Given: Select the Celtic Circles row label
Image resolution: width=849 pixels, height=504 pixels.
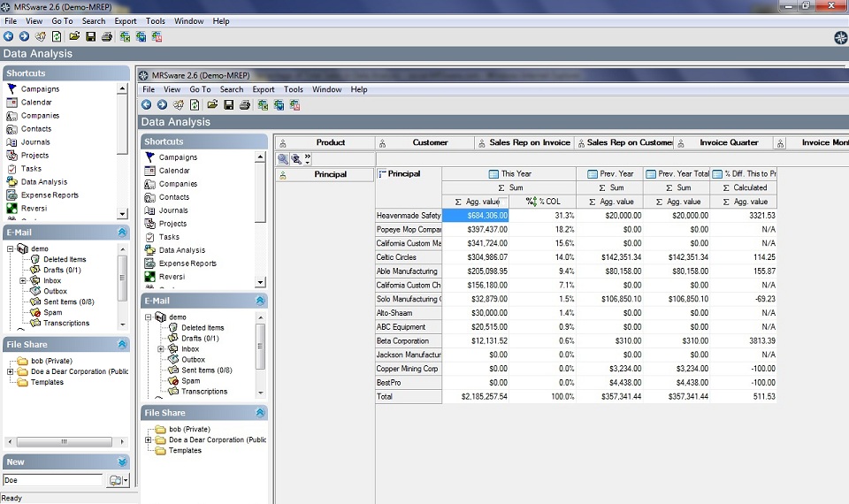Looking at the screenshot, I should click(x=409, y=257).
